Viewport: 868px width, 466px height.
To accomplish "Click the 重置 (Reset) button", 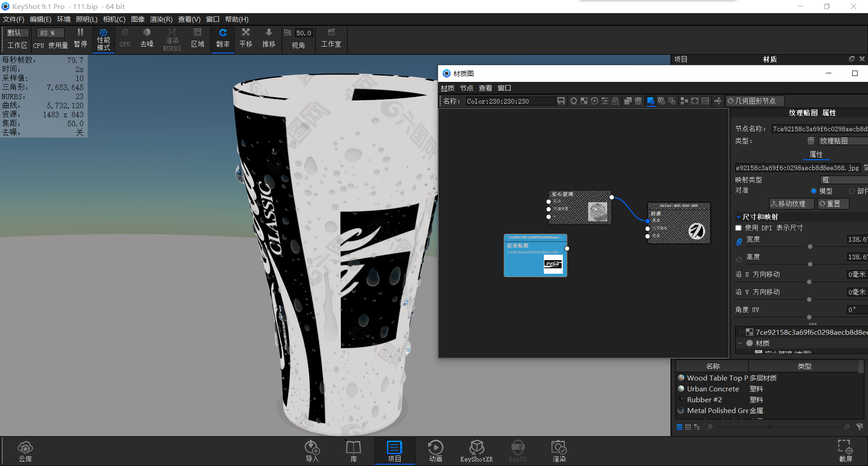I will click(833, 204).
